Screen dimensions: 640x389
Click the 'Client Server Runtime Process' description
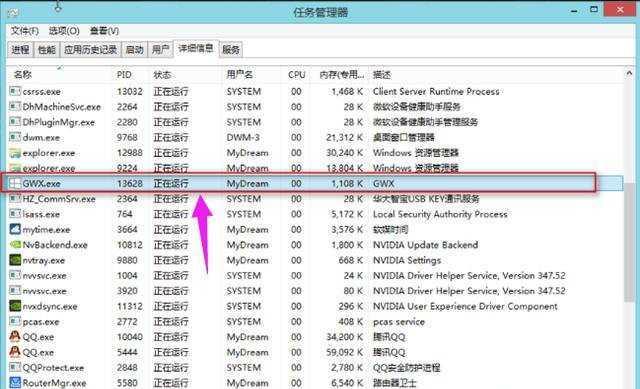(x=436, y=91)
